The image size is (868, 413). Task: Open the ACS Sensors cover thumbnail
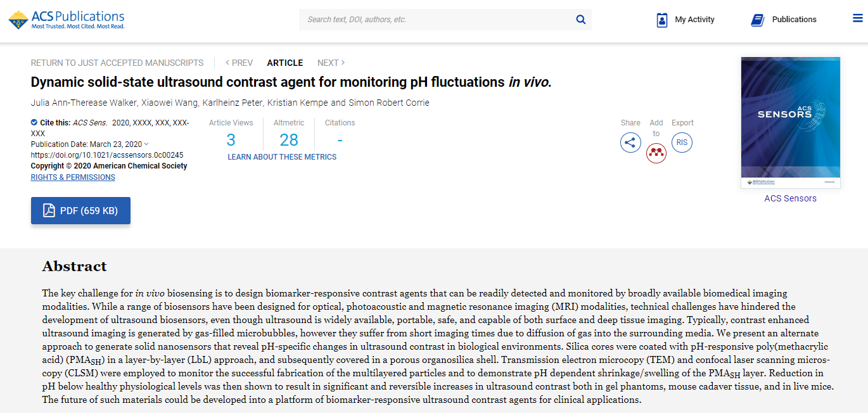790,122
